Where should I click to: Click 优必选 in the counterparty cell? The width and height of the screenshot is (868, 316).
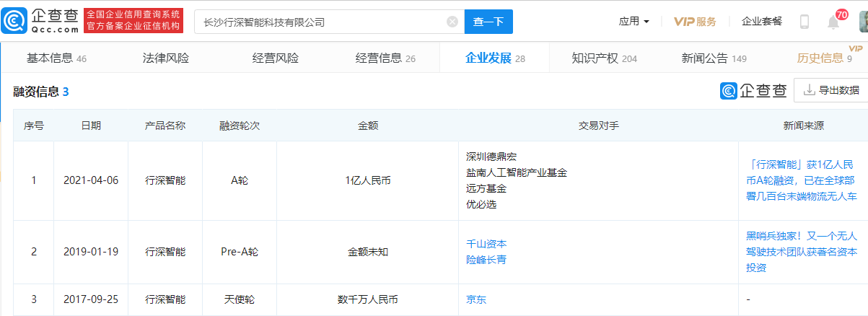(481, 204)
